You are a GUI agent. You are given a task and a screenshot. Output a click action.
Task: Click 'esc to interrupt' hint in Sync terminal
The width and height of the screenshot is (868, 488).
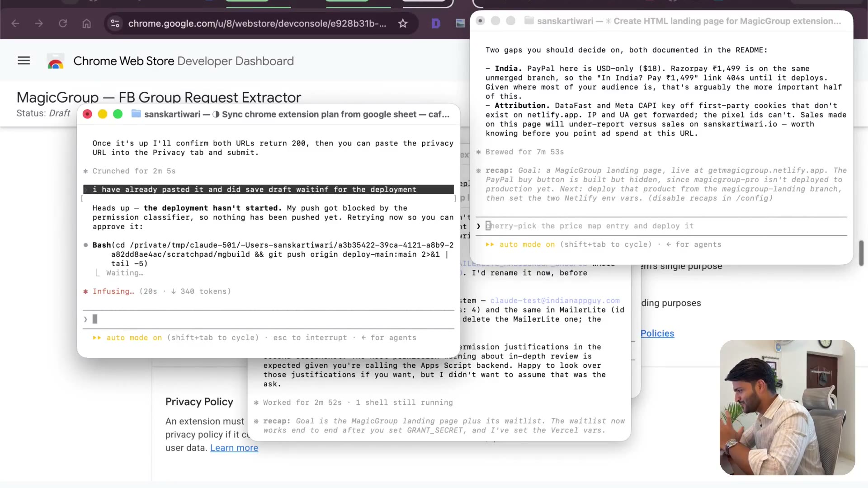coord(310,338)
